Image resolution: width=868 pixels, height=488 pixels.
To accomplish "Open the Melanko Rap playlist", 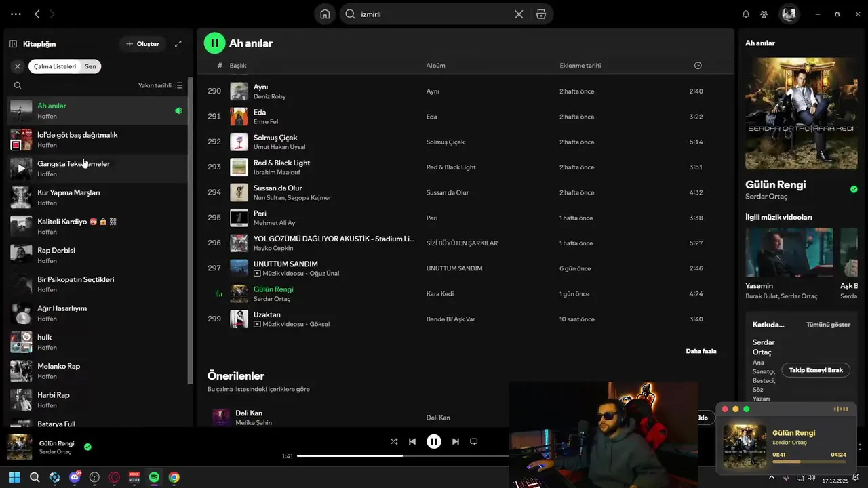I will coord(98,371).
